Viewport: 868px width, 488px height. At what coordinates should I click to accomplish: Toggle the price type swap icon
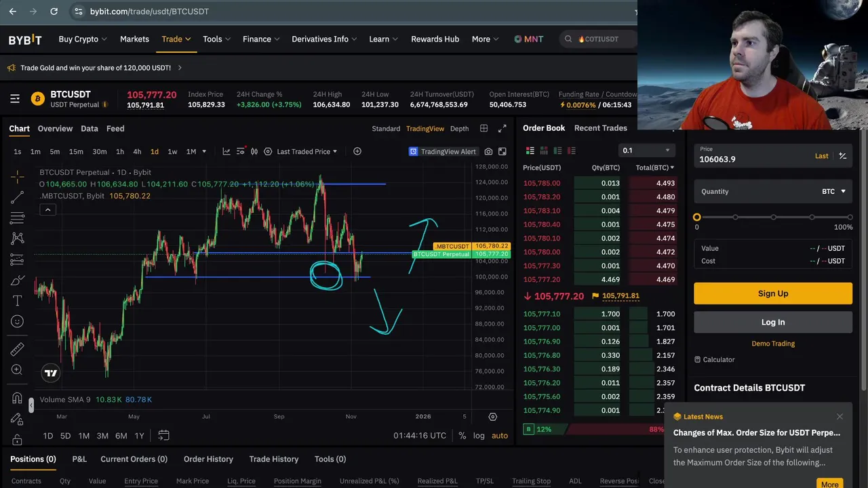tap(843, 156)
